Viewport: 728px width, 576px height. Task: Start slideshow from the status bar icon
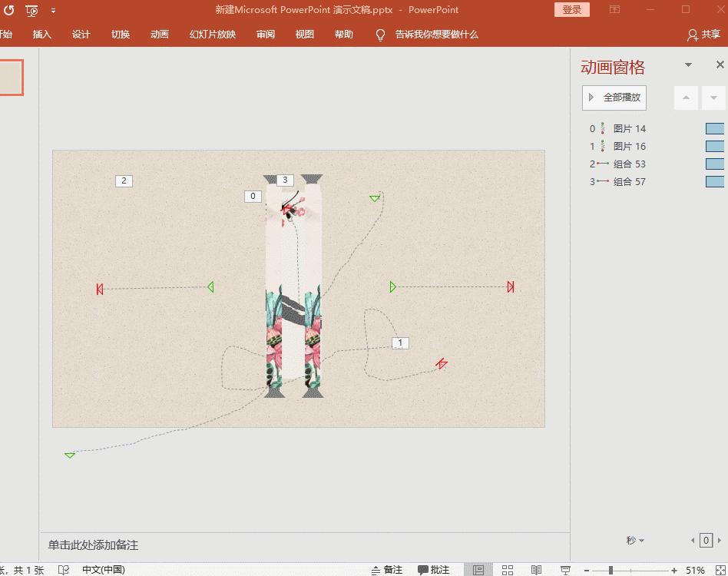566,569
